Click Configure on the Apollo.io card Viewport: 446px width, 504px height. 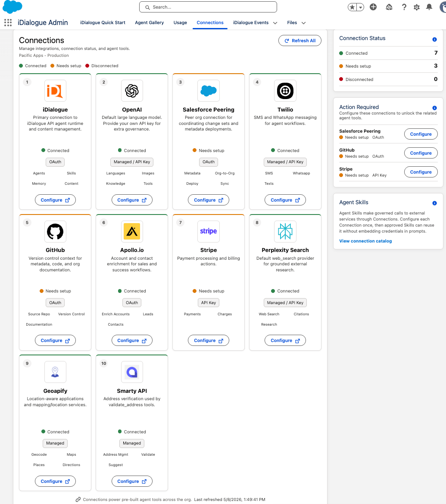tap(132, 340)
